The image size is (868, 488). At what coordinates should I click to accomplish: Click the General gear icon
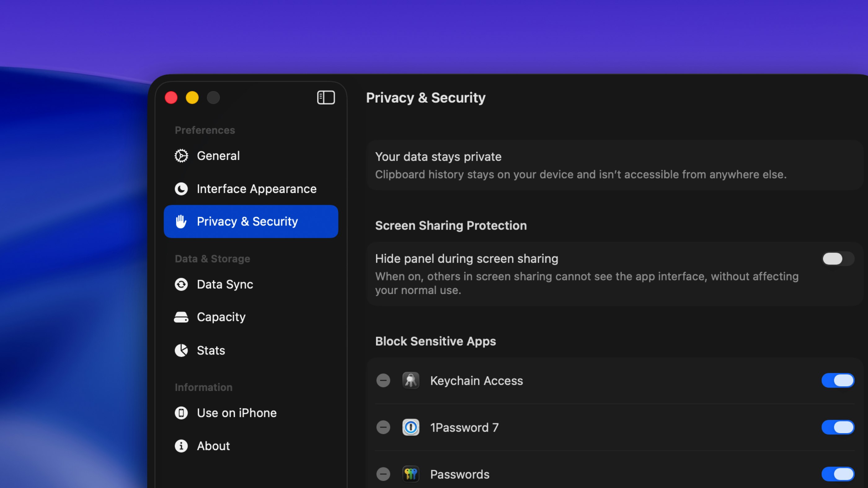[181, 156]
